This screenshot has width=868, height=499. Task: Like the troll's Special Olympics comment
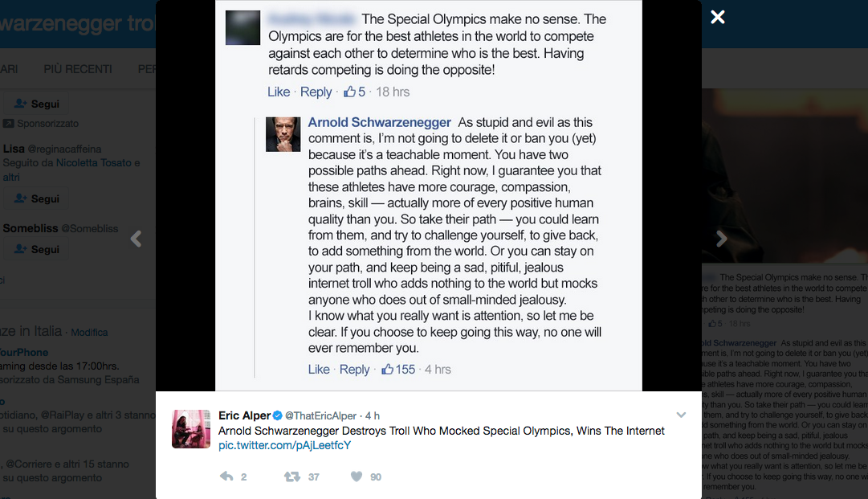(x=278, y=92)
